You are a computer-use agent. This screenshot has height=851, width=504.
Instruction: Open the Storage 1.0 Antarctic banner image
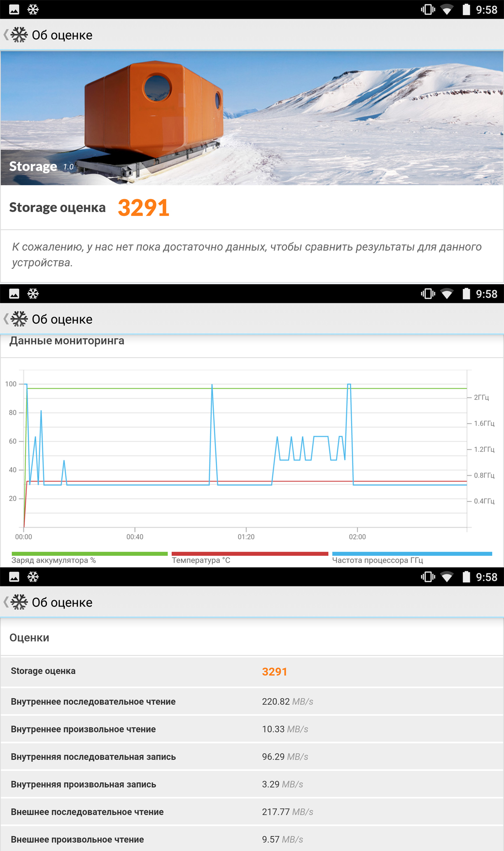coord(252,118)
